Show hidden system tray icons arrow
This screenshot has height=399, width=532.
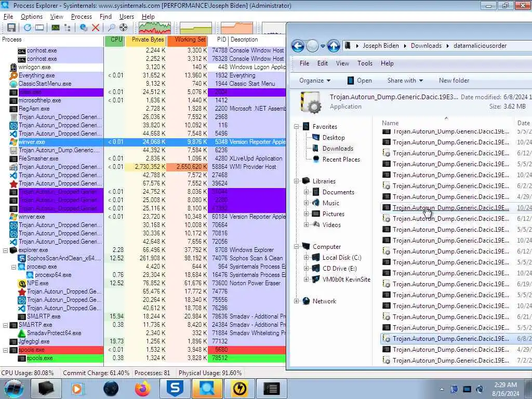click(x=442, y=389)
